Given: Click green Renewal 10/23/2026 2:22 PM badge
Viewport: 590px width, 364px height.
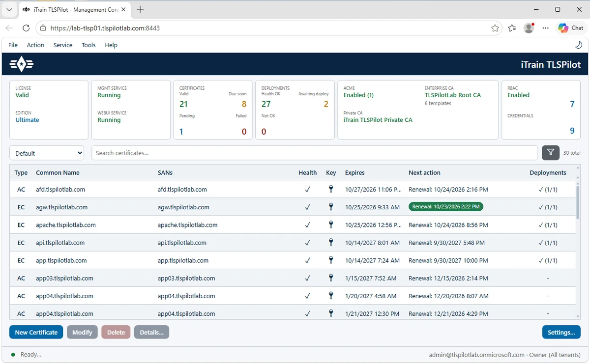Looking at the screenshot, I should [x=446, y=207].
